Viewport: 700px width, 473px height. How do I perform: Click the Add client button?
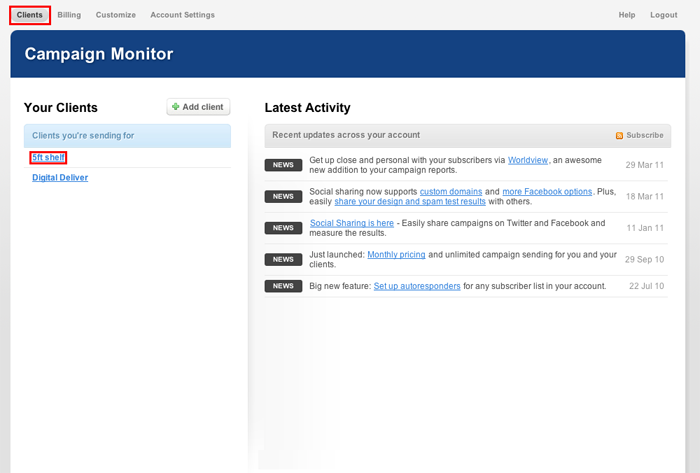click(x=198, y=107)
